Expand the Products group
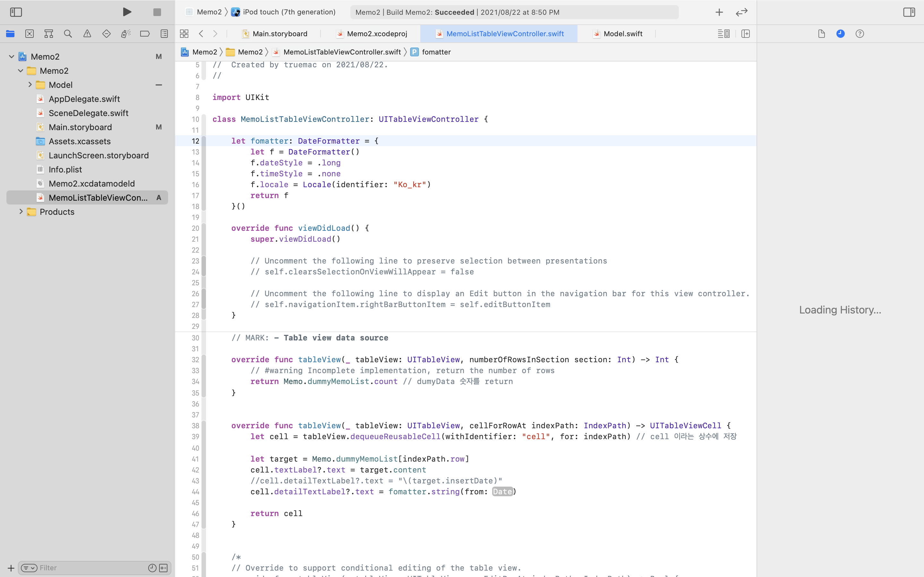Viewport: 924px width, 577px height. coord(21,212)
